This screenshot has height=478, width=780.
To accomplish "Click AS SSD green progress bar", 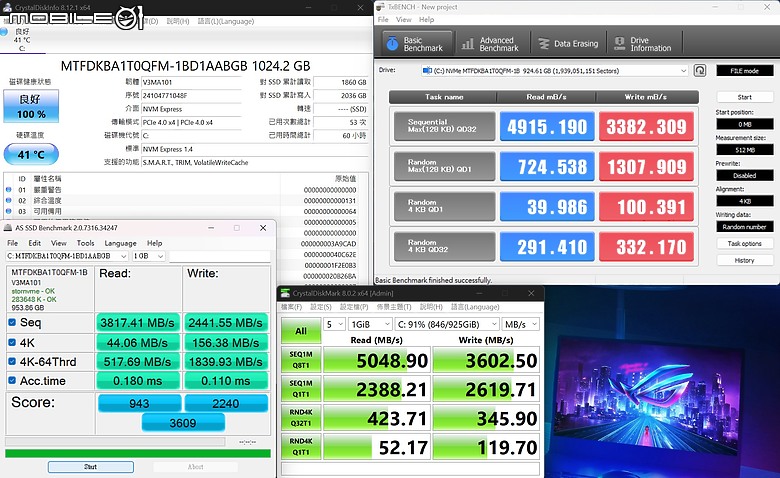I will 138,453.
